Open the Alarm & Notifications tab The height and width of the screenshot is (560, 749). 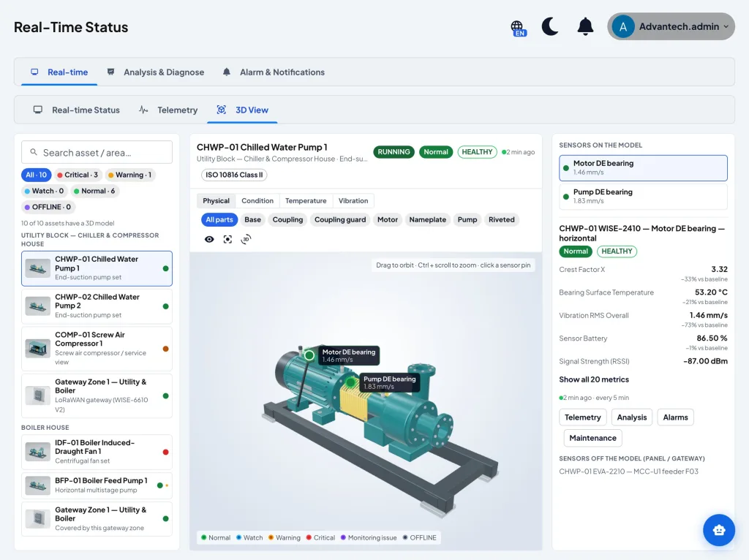coord(274,72)
